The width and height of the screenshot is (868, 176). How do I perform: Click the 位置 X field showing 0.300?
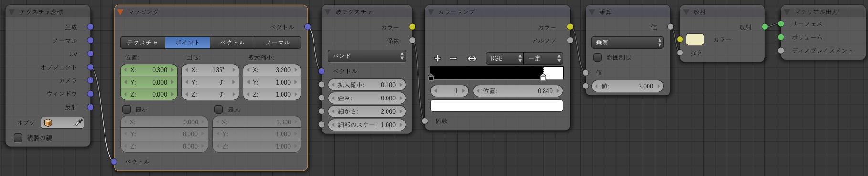[149, 70]
